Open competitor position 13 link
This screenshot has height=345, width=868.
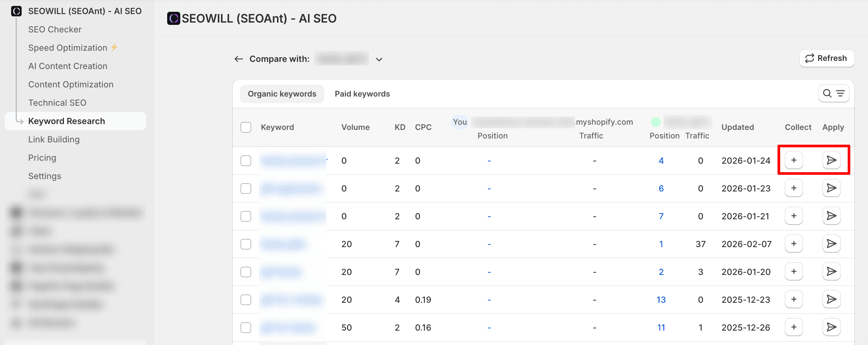[x=661, y=300]
